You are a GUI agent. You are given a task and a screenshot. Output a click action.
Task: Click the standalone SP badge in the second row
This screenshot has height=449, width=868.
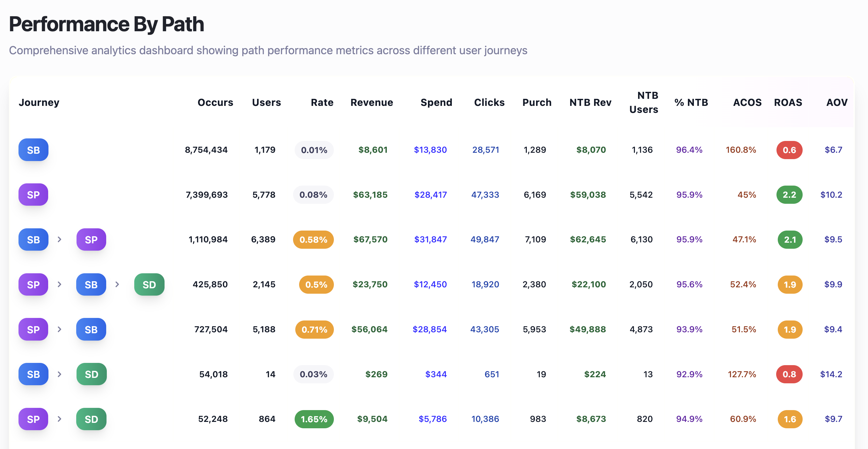(x=33, y=195)
